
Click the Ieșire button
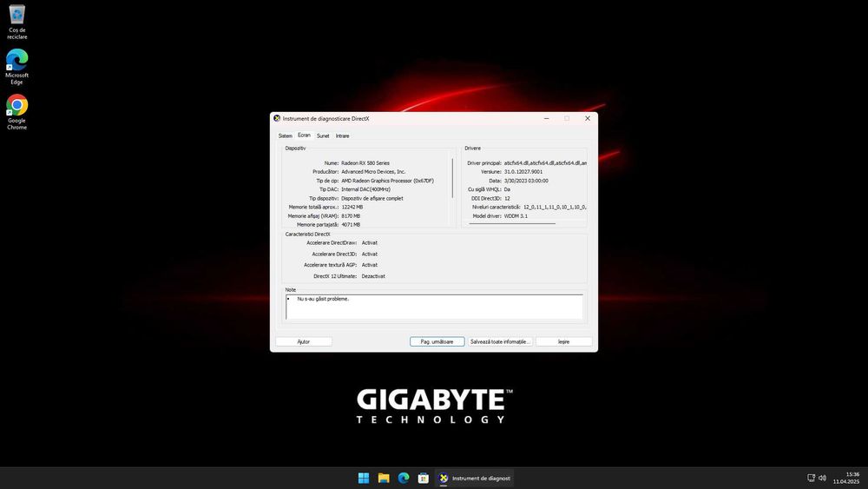coord(563,341)
